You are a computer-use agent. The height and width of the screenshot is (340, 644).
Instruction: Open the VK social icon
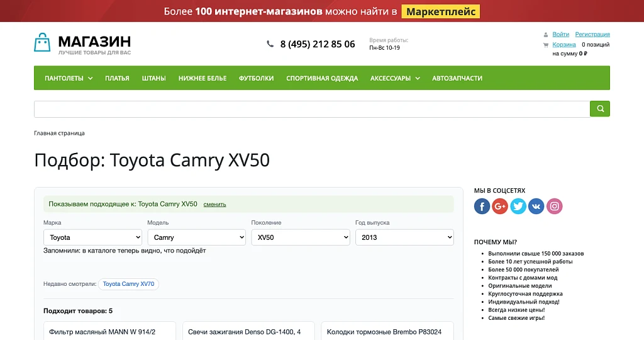coord(536,206)
